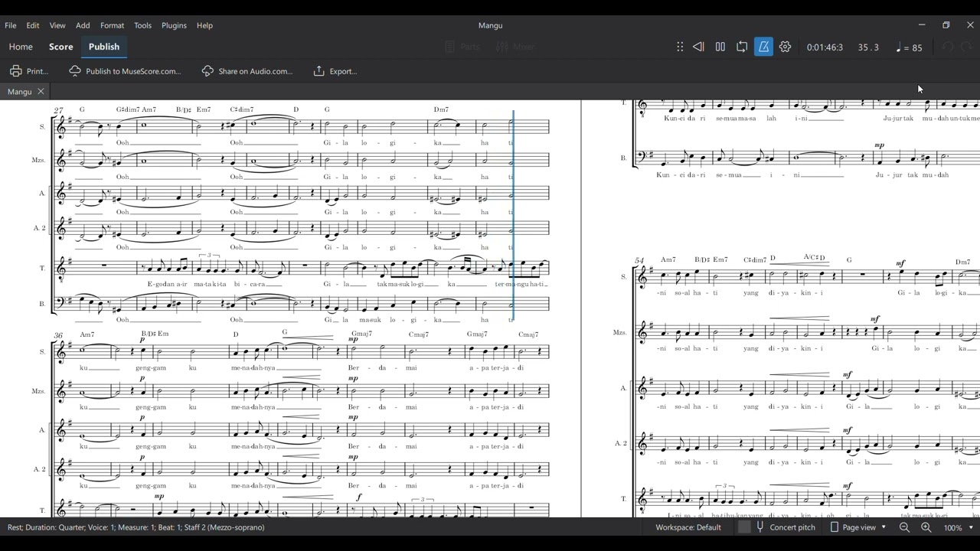Click the Mzs. staff label on right page

619,332
